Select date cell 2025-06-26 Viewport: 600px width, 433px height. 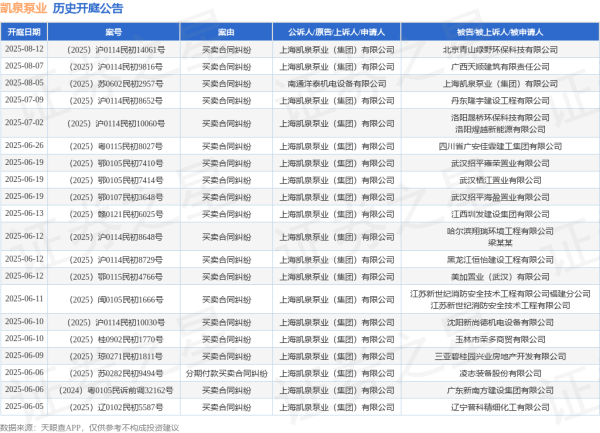click(24, 145)
